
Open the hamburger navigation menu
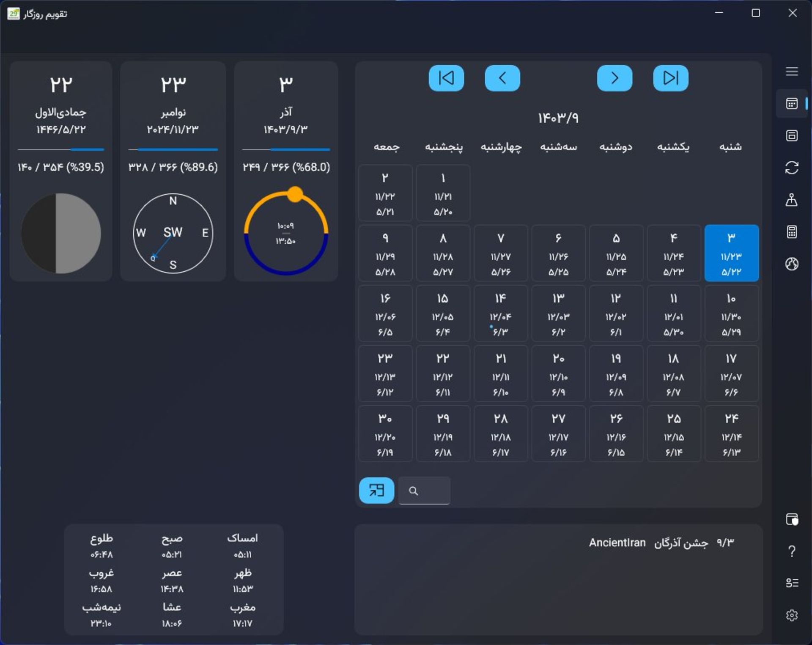click(x=792, y=71)
